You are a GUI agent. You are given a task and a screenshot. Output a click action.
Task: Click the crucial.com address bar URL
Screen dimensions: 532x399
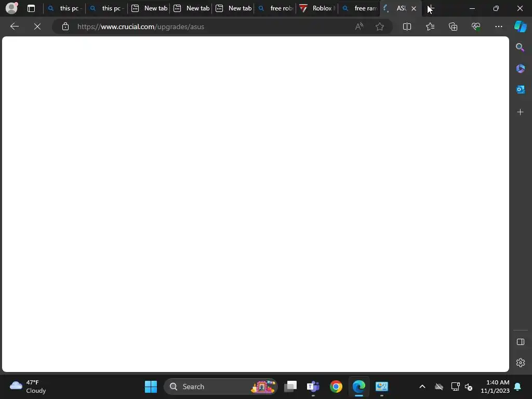click(x=140, y=27)
